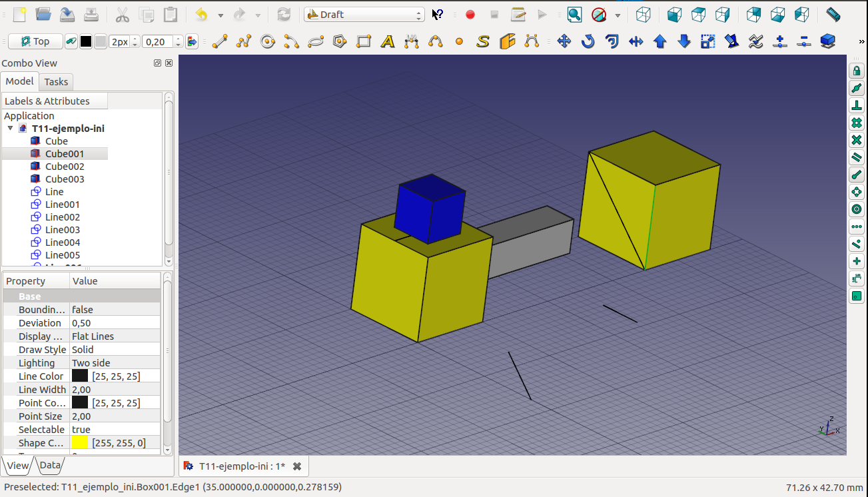Select Cube002 in the model tree
868x497 pixels.
point(65,167)
